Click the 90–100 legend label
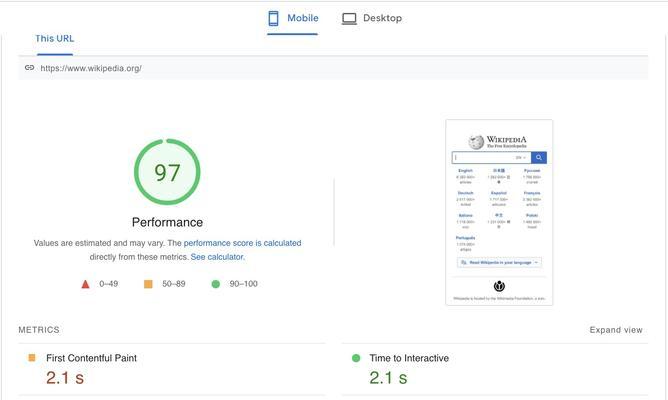 click(x=243, y=284)
